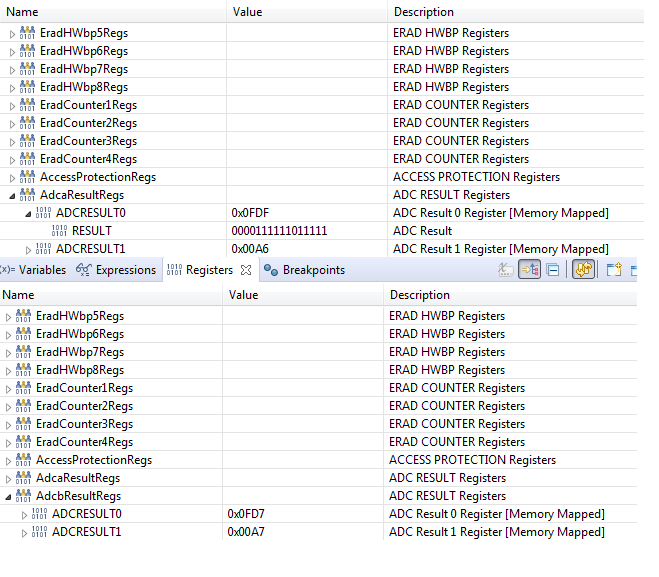The width and height of the screenshot is (659, 577).
Task: Click the ADCRESULT0 register icon under AdcaResultRegs
Action: point(43,213)
